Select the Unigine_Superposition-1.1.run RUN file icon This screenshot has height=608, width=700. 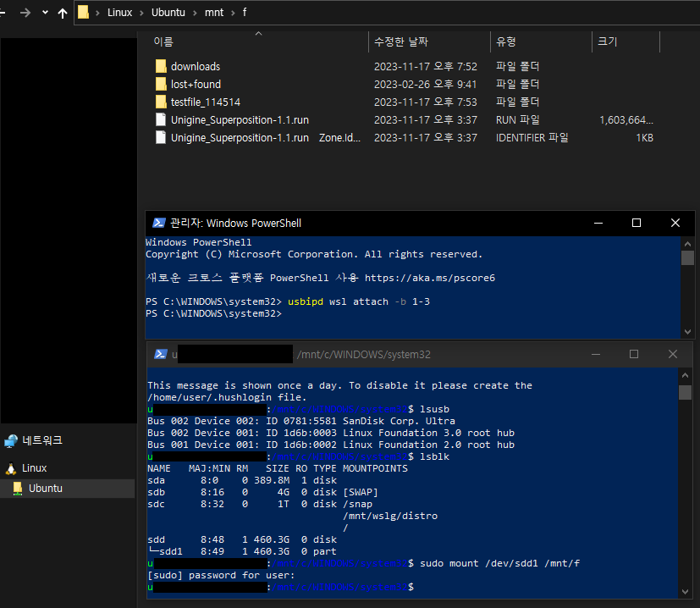161,119
